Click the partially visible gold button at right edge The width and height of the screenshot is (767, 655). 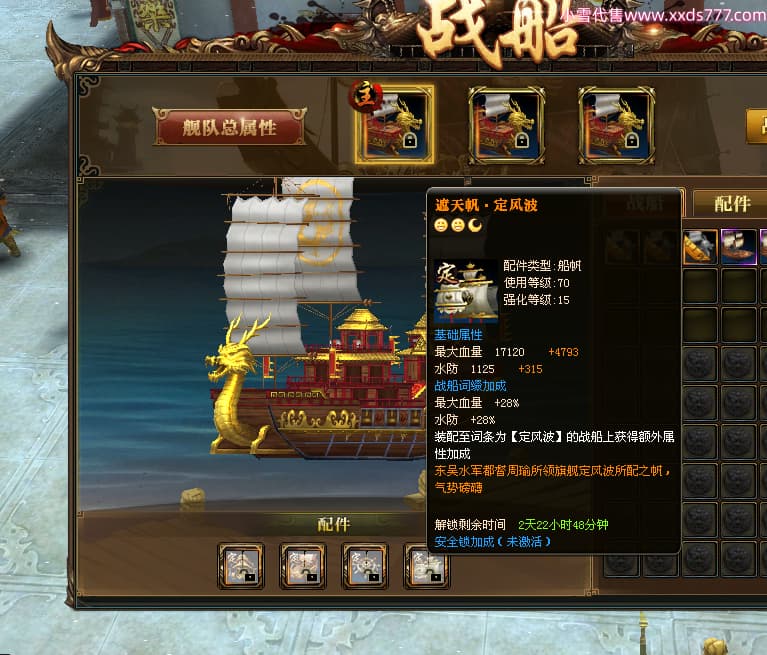[x=757, y=126]
